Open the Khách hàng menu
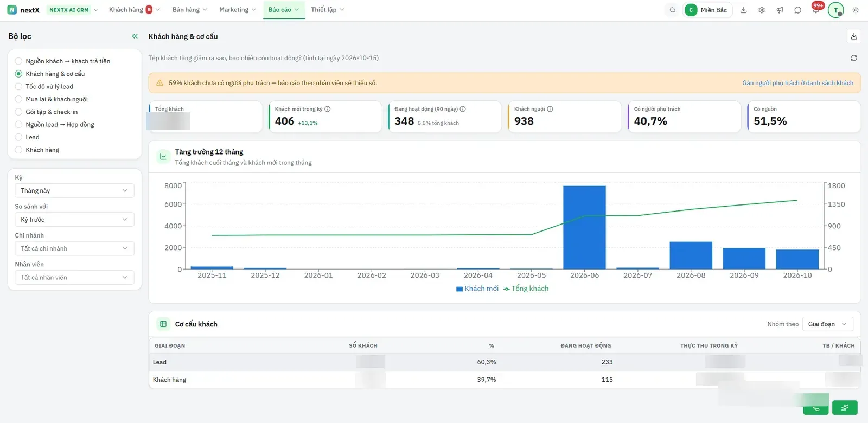Image resolution: width=868 pixels, height=423 pixels. [134, 10]
